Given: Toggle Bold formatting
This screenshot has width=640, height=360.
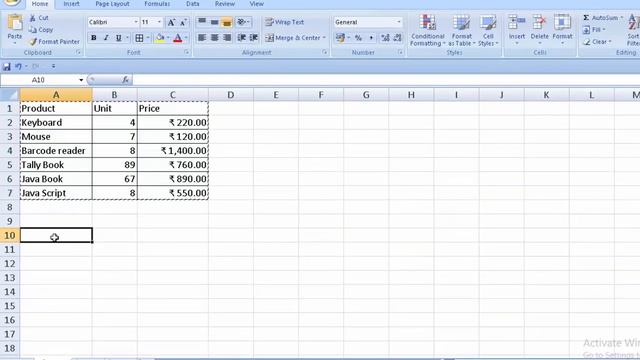Looking at the screenshot, I should [x=93, y=38].
